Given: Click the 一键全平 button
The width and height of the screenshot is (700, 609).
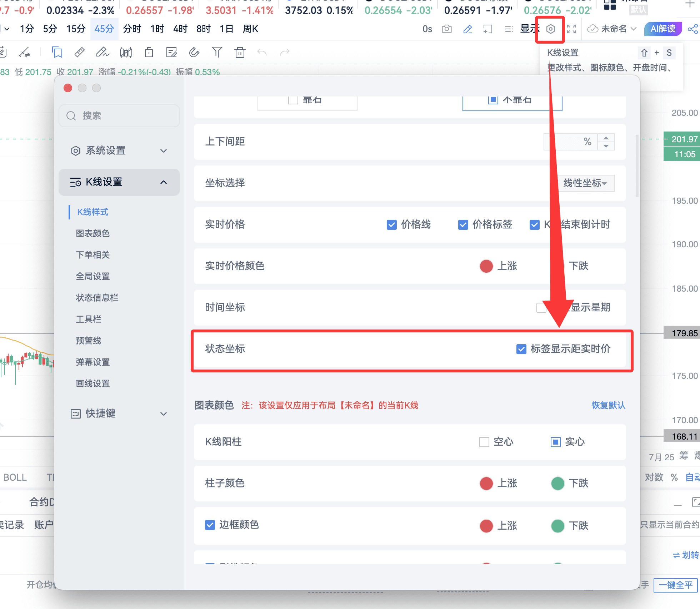Looking at the screenshot, I should click(x=675, y=585).
